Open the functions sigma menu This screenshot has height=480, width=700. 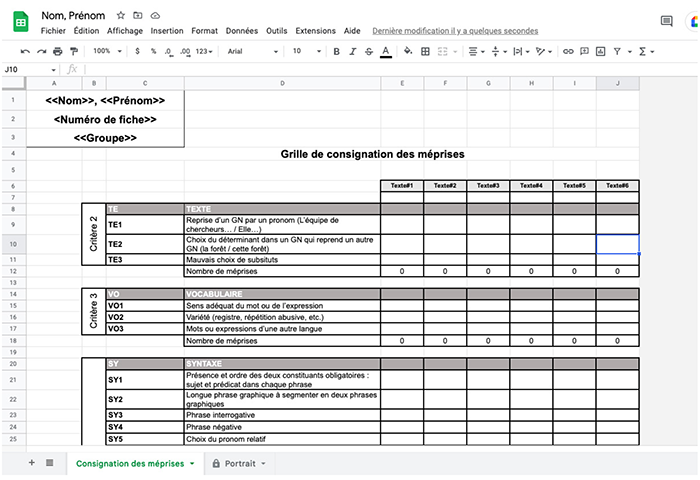pos(646,51)
